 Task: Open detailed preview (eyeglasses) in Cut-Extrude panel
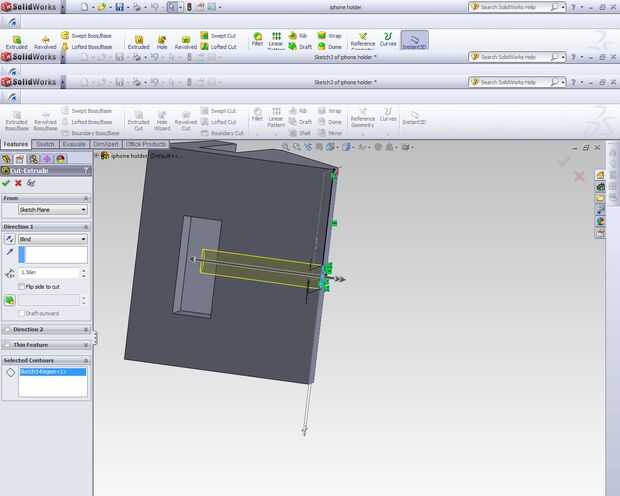tap(31, 183)
